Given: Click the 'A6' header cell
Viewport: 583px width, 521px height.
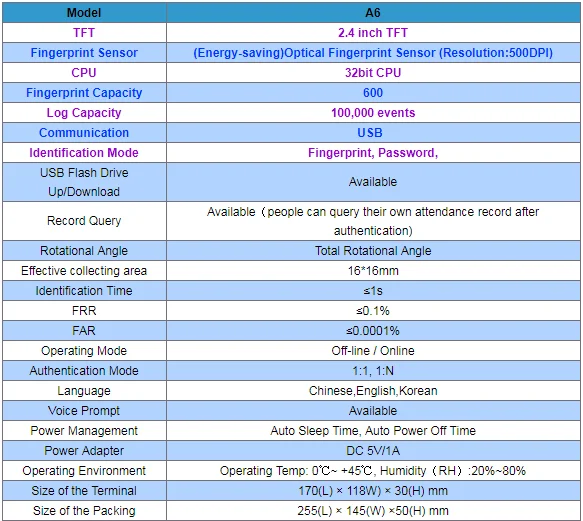Looking at the screenshot, I should coord(373,13).
